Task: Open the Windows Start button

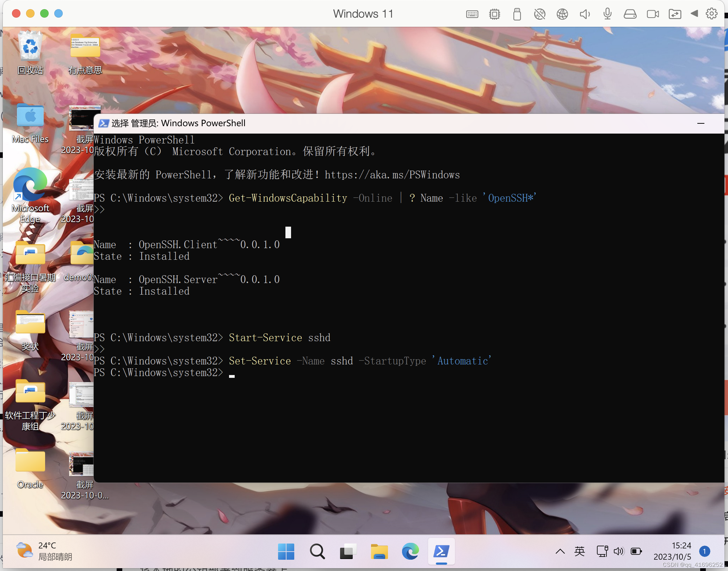Action: (286, 552)
